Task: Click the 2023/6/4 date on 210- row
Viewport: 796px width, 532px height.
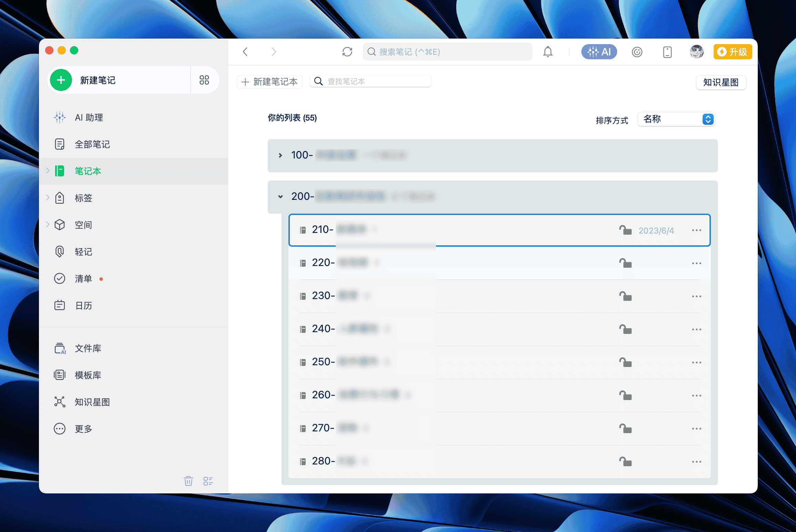Action: pos(656,231)
